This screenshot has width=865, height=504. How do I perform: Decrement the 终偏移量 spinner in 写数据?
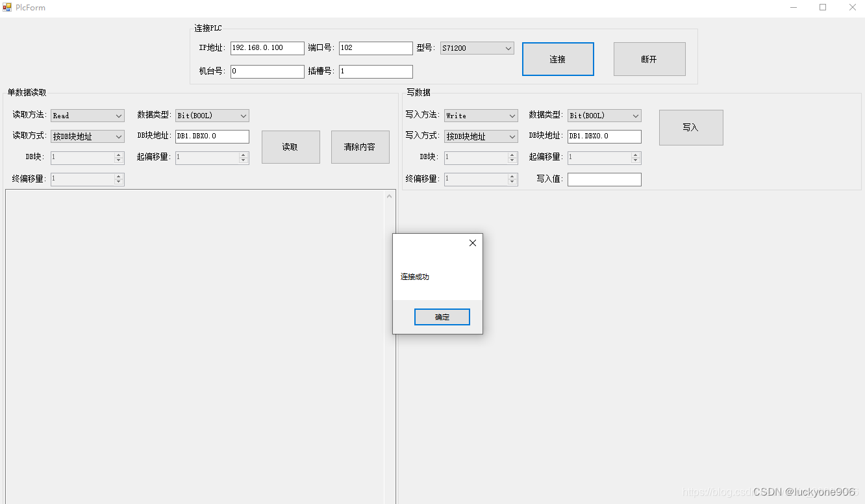513,182
